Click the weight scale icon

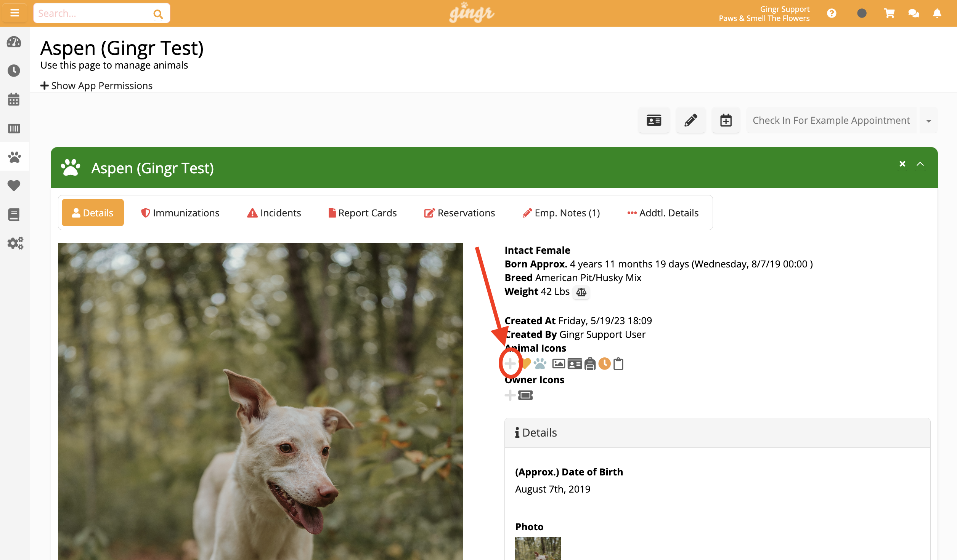click(x=581, y=292)
